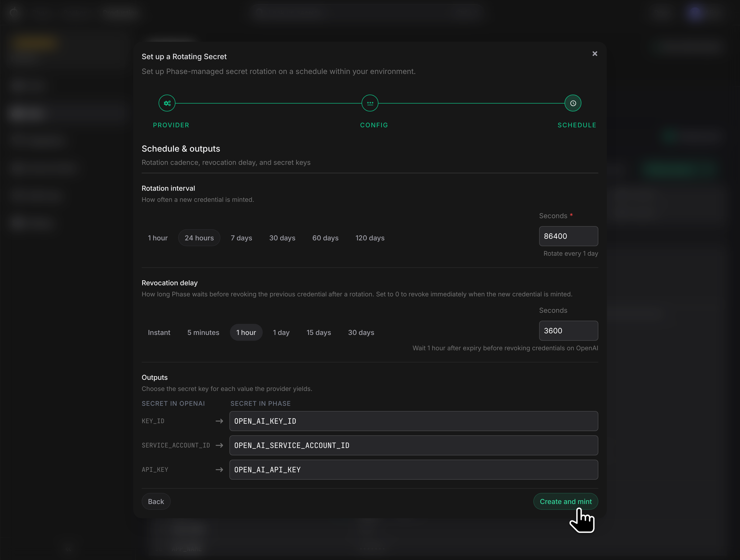Viewport: 740px width, 560px height.
Task: Click the KEY_ID mapping arrow icon
Action: 219,421
